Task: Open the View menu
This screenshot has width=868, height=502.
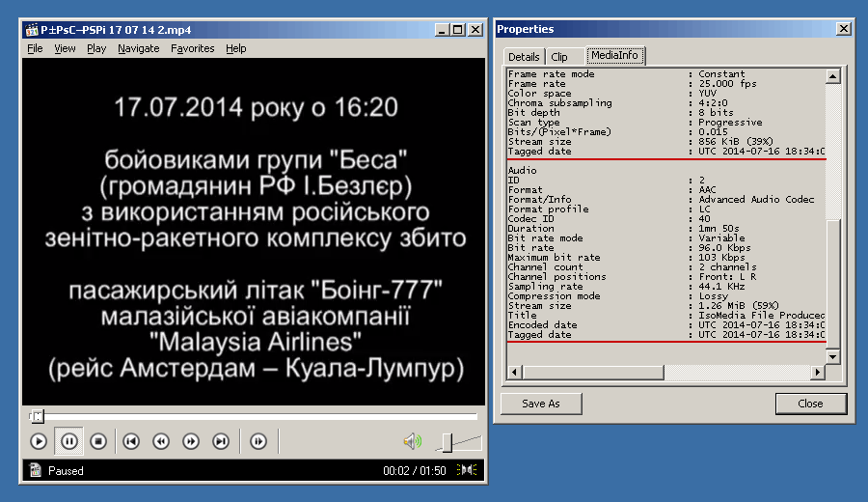Action: [65, 48]
